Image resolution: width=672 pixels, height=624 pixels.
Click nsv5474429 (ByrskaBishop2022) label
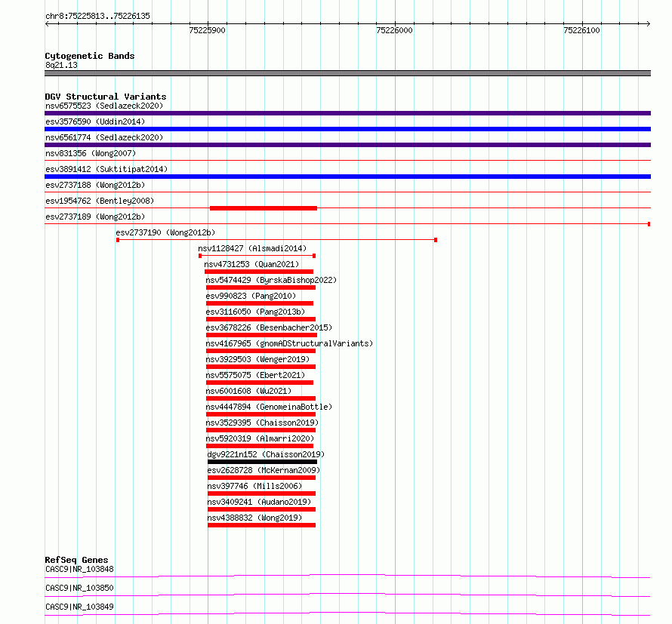(x=271, y=280)
